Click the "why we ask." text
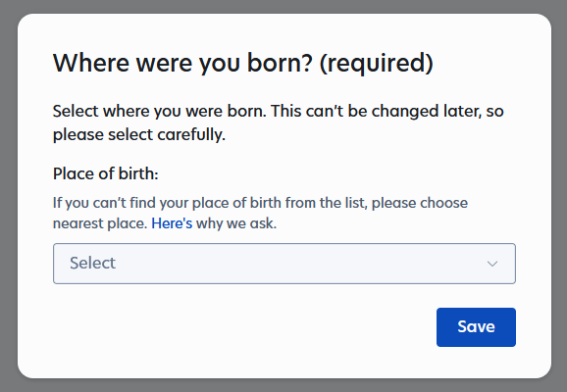The width and height of the screenshot is (567, 392). (236, 223)
